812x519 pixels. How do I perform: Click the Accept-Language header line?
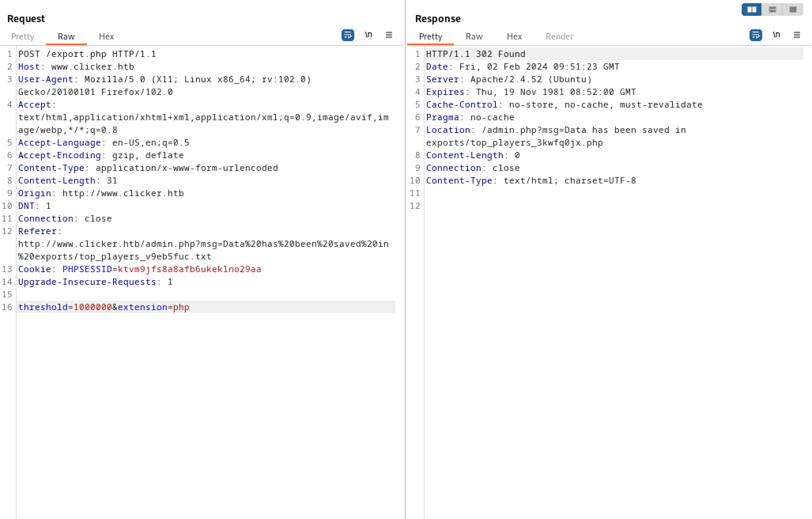(104, 142)
